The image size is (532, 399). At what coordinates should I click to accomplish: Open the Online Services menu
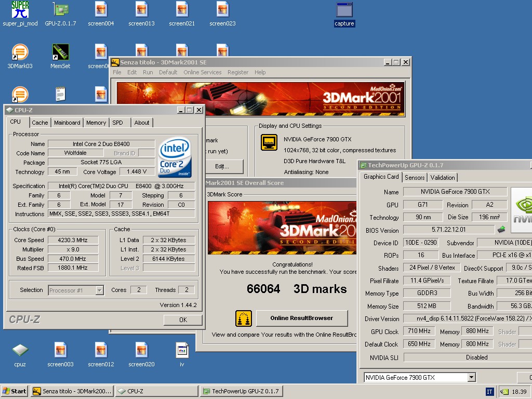click(x=203, y=72)
